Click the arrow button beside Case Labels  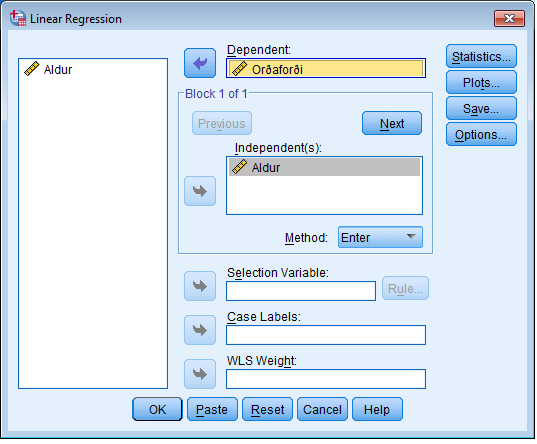tap(200, 330)
